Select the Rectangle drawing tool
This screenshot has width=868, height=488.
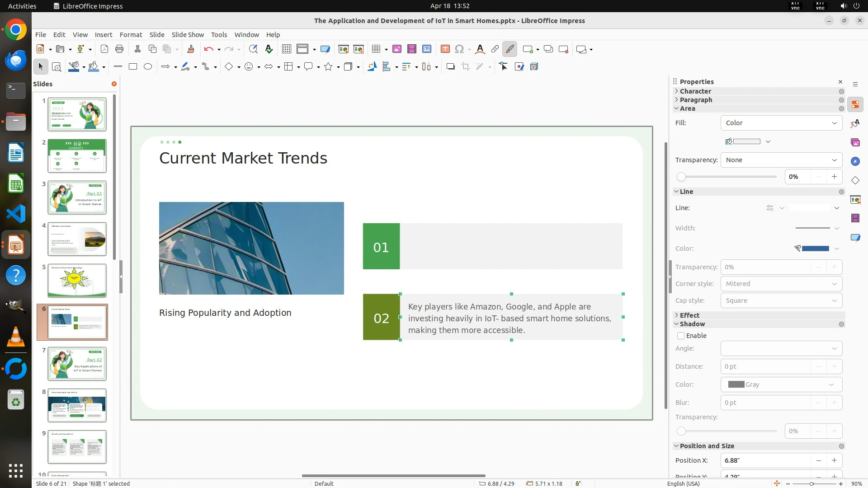(x=133, y=67)
